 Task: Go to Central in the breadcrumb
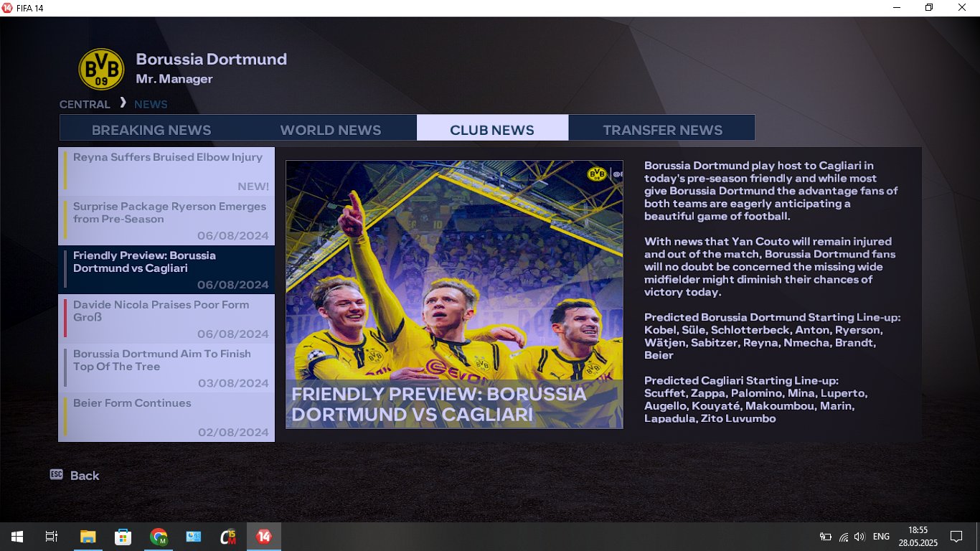[x=85, y=104]
